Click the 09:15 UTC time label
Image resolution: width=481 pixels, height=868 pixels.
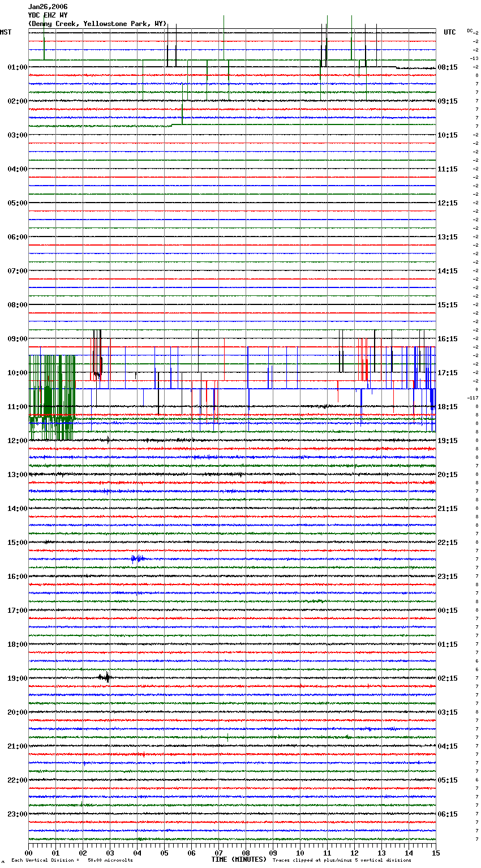[x=448, y=101]
